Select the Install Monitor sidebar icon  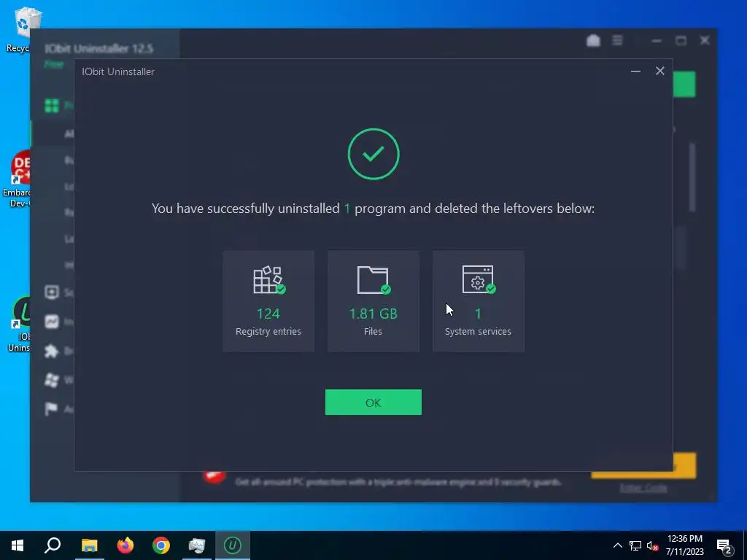pyautogui.click(x=52, y=322)
